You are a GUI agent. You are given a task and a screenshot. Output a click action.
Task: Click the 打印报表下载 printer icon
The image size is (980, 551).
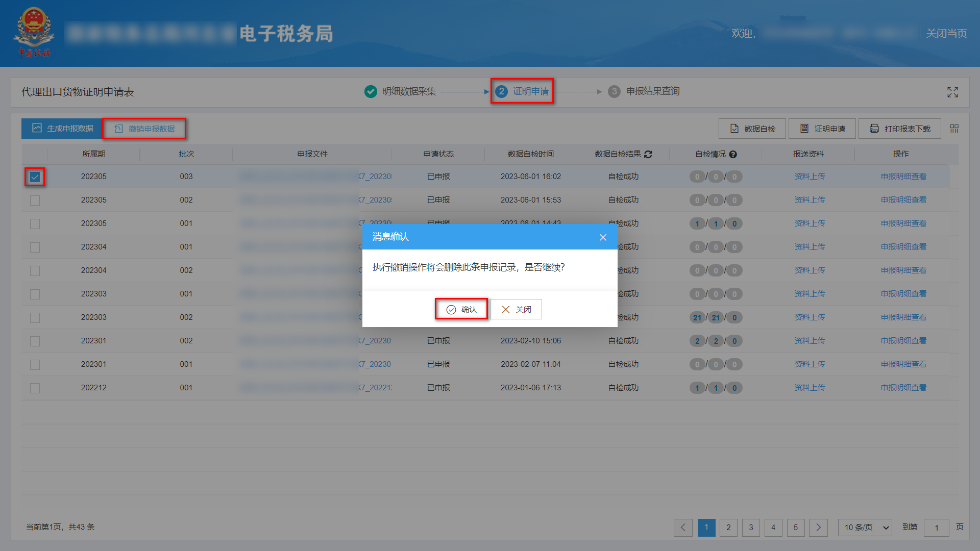click(874, 128)
